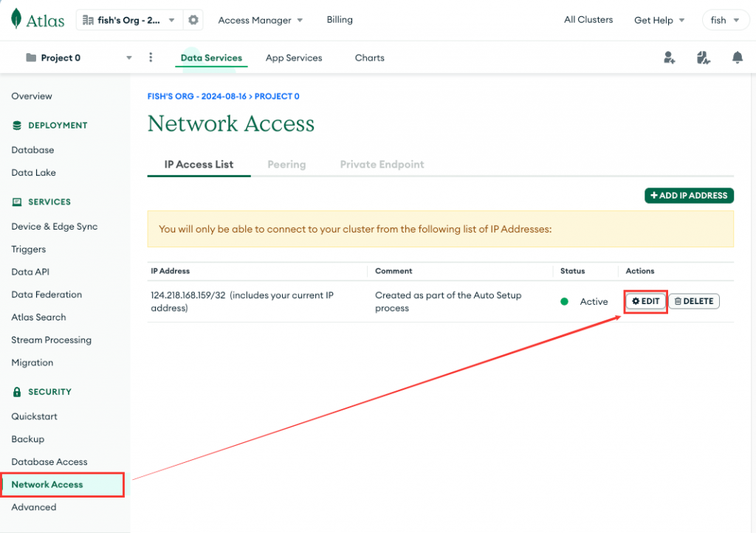Viewport: 756px width, 533px height.
Task: Edit the 124.218.168.159/32 entry
Action: click(x=645, y=301)
